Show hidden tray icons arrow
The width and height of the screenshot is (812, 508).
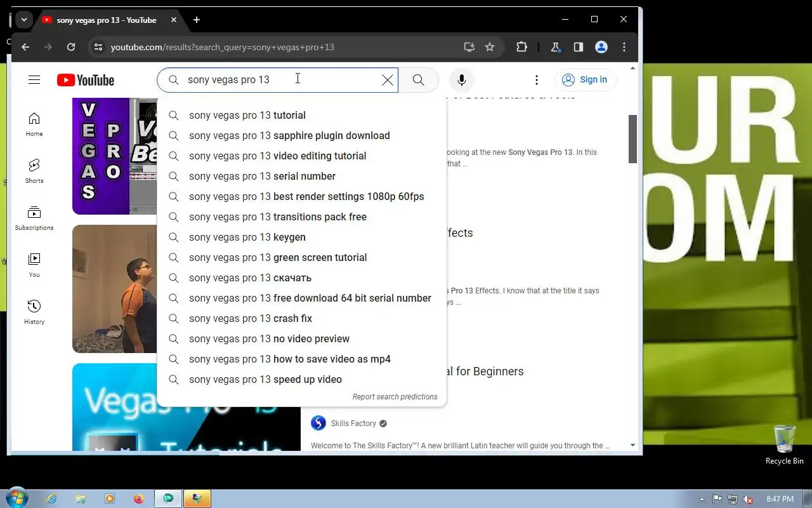coord(702,499)
